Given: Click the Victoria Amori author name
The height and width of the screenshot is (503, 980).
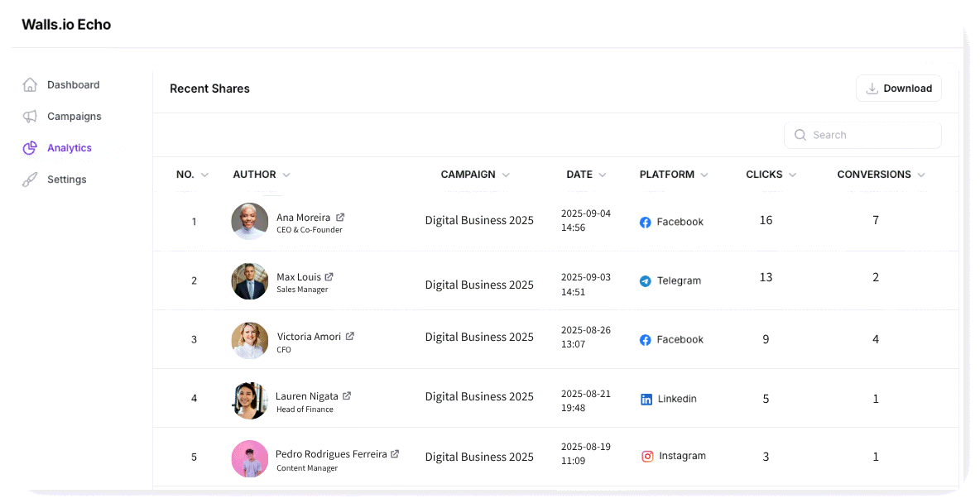Looking at the screenshot, I should coord(309,336).
